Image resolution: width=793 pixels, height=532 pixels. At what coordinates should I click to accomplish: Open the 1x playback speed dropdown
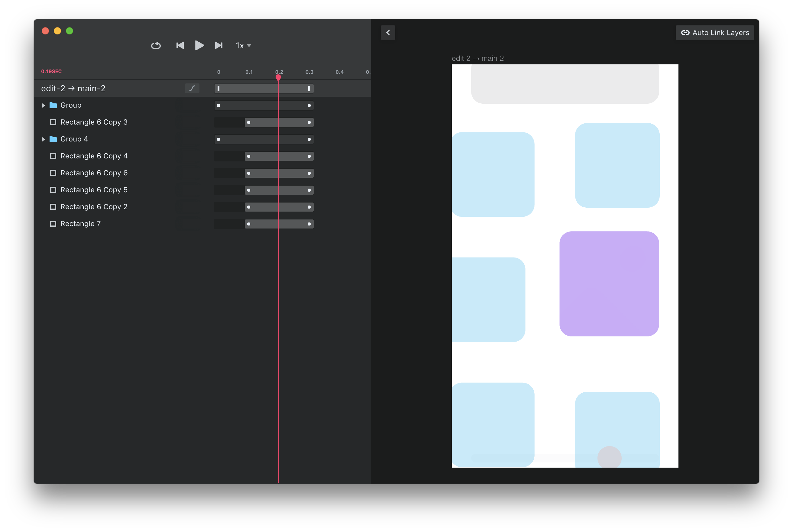click(x=243, y=45)
